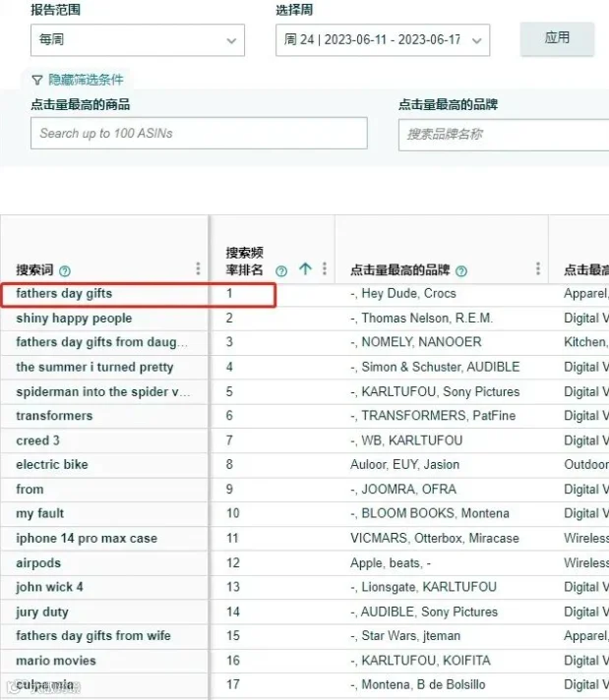Select the john wick 4 search term
Image resolution: width=609 pixels, height=700 pixels.
[49, 587]
